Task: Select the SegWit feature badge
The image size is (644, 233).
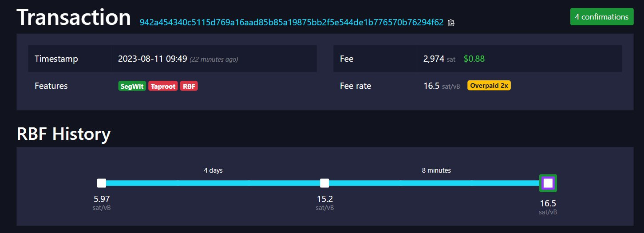Action: (132, 86)
